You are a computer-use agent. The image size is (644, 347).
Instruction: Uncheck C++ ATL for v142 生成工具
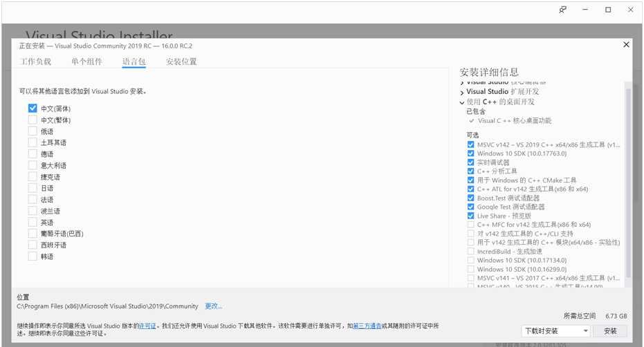click(470, 189)
